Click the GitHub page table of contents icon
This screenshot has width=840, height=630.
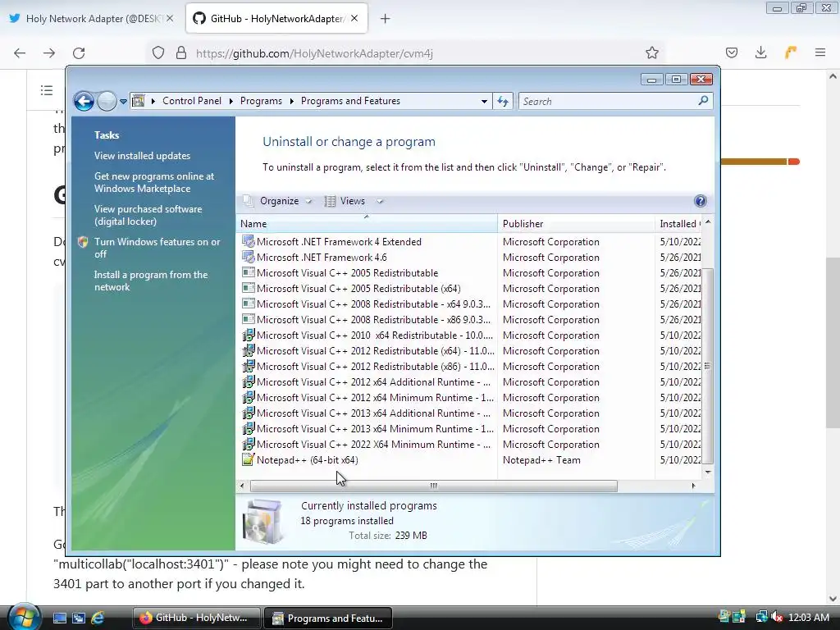[x=47, y=90]
